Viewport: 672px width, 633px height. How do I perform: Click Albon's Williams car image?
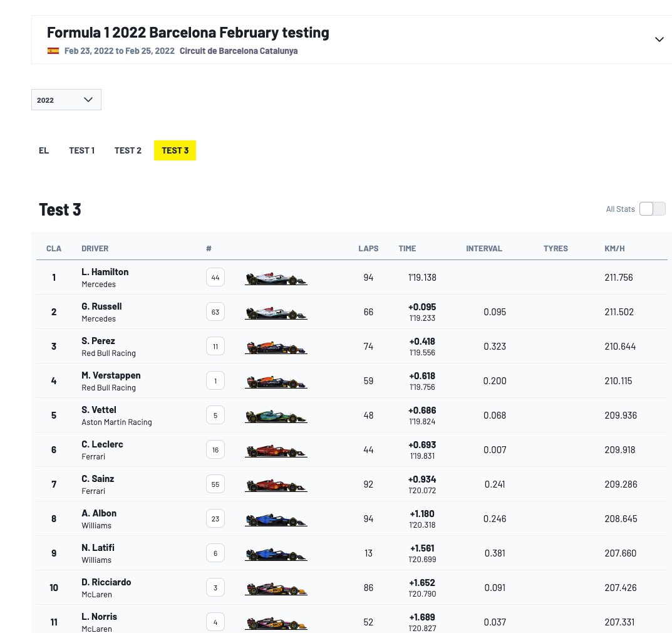[x=276, y=520]
